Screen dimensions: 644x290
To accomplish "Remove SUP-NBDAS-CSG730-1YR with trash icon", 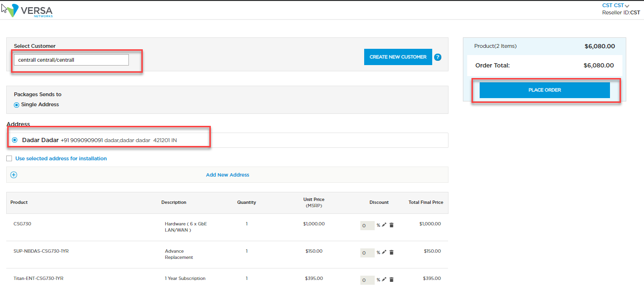I will (x=391, y=252).
